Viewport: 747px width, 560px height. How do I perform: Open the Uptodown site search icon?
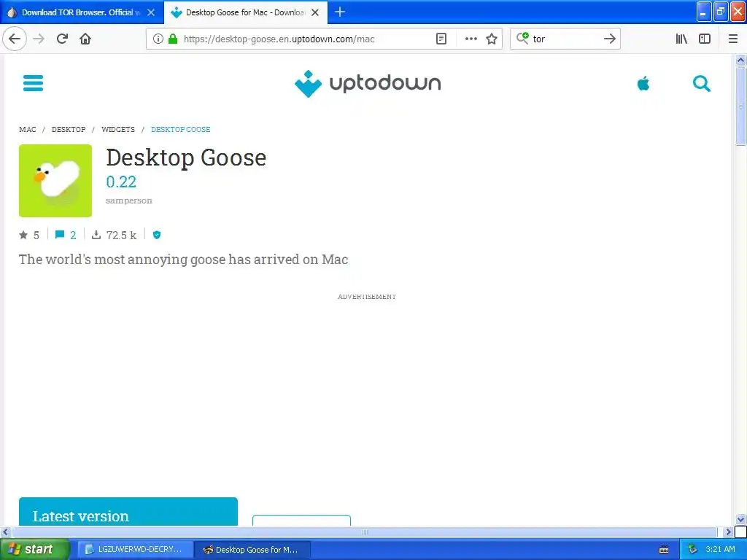click(x=701, y=83)
